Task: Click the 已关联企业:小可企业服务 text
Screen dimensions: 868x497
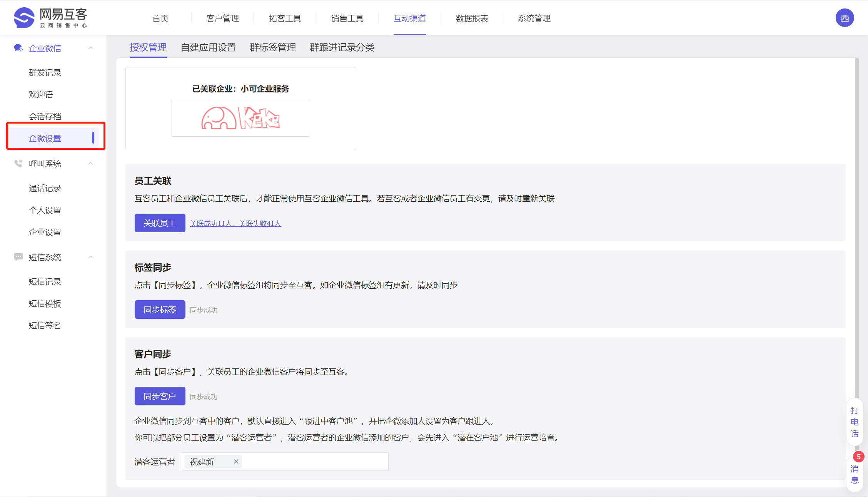Action: (240, 89)
